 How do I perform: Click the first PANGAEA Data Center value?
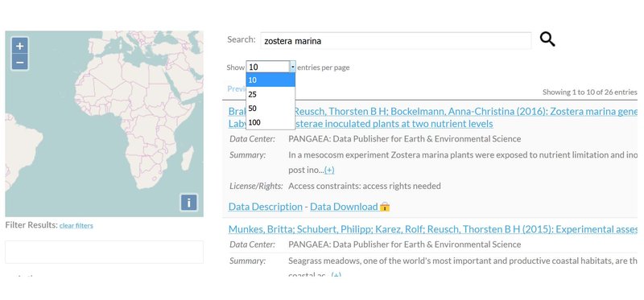[405, 138]
